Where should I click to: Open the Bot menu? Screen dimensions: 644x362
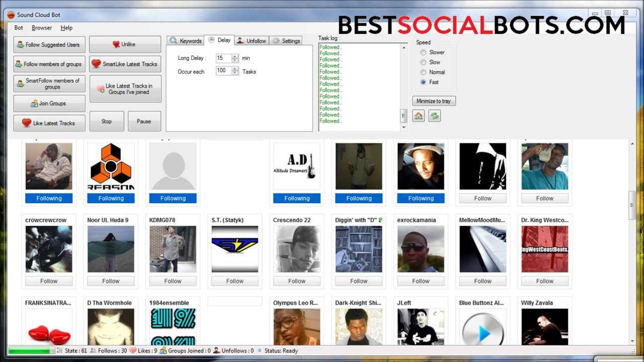click(x=19, y=28)
